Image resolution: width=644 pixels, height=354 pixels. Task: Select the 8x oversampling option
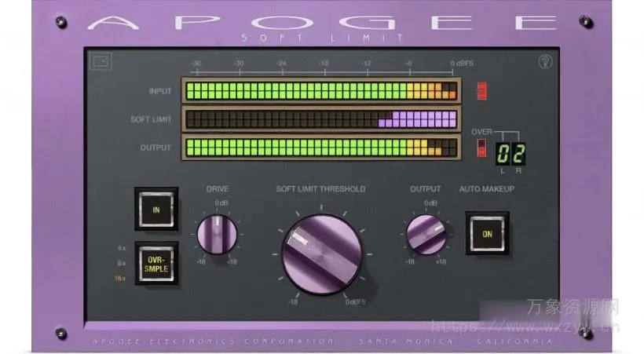pos(120,264)
